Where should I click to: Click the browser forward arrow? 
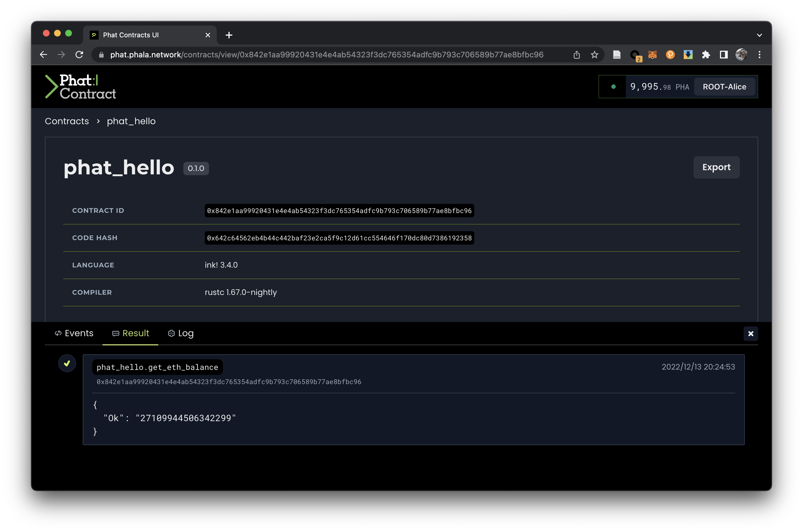click(x=61, y=55)
